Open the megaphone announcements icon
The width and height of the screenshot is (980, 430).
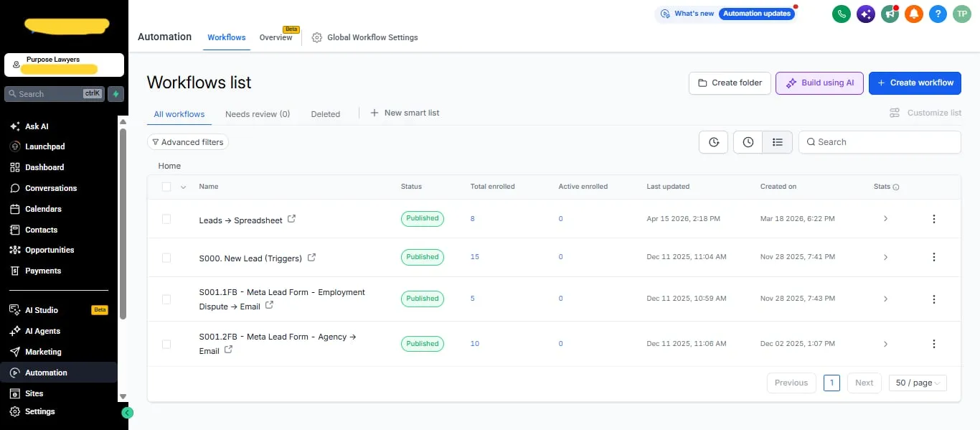tap(890, 14)
